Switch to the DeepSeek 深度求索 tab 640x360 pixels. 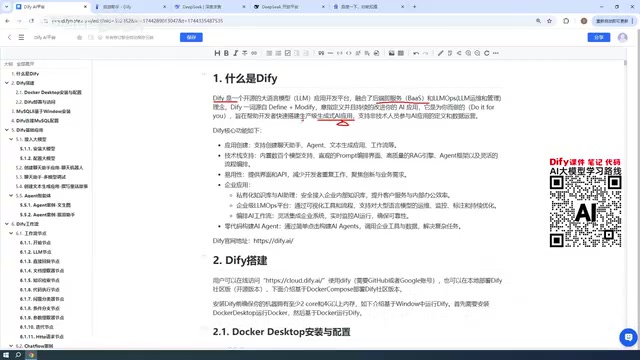click(209, 7)
